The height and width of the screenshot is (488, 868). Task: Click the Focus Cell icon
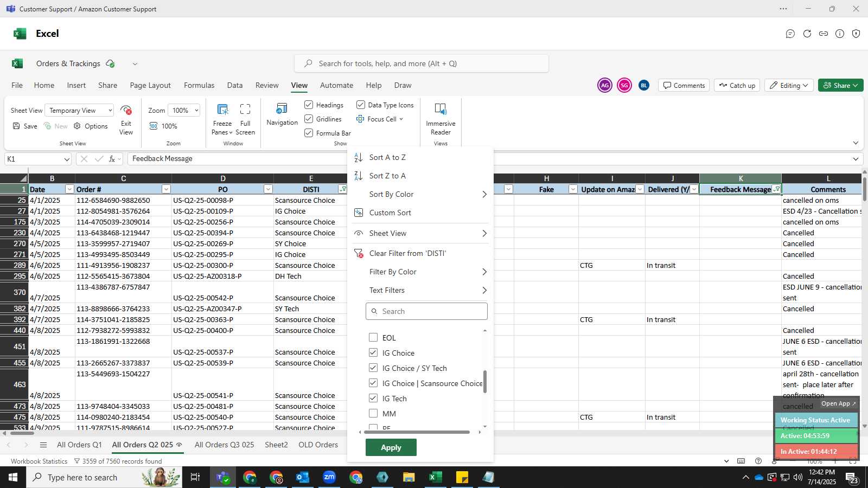coord(360,119)
